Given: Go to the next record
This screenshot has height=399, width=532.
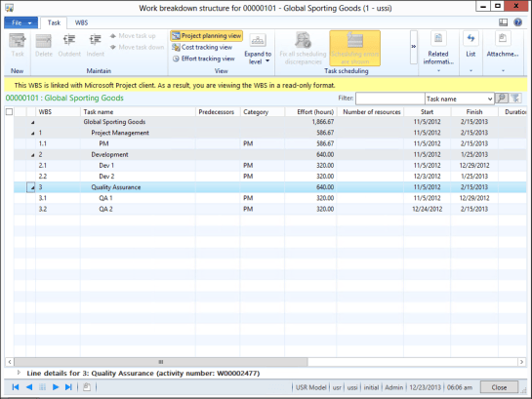Looking at the screenshot, I should pyautogui.click(x=56, y=386).
